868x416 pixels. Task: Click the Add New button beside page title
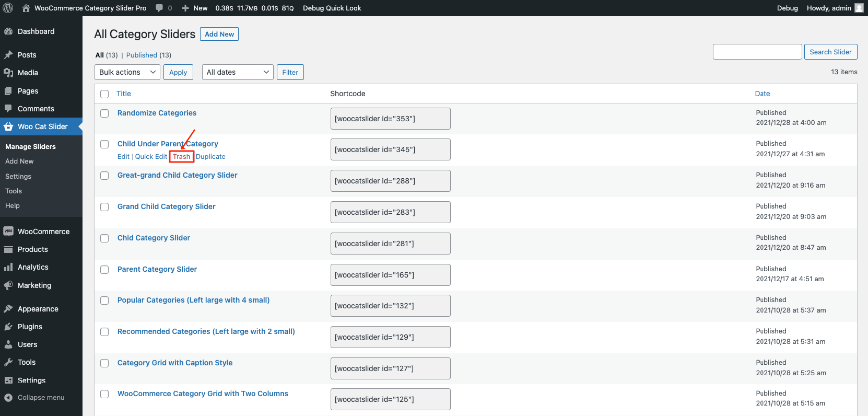(219, 34)
